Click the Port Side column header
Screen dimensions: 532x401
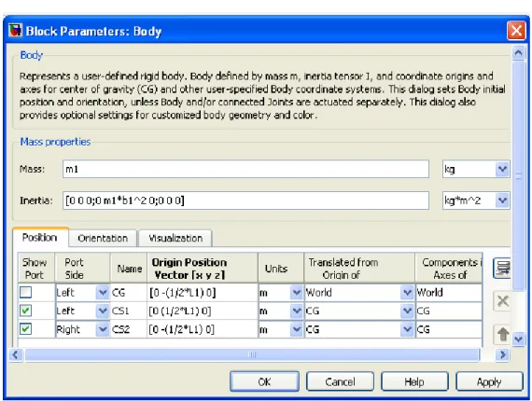(x=82, y=269)
